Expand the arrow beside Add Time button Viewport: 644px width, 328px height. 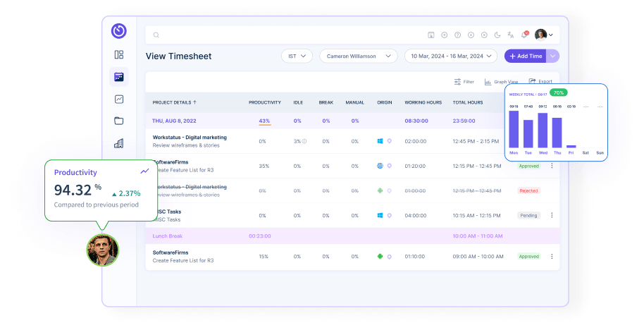(553, 56)
